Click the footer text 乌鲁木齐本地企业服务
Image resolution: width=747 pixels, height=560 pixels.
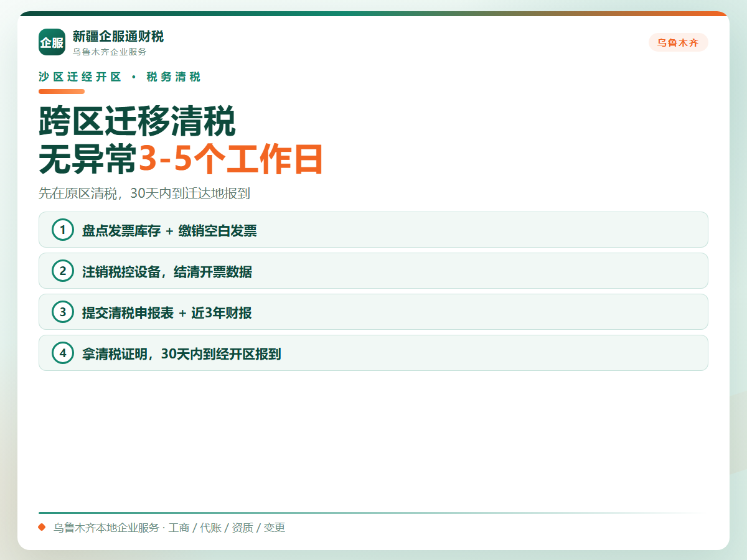point(106,528)
